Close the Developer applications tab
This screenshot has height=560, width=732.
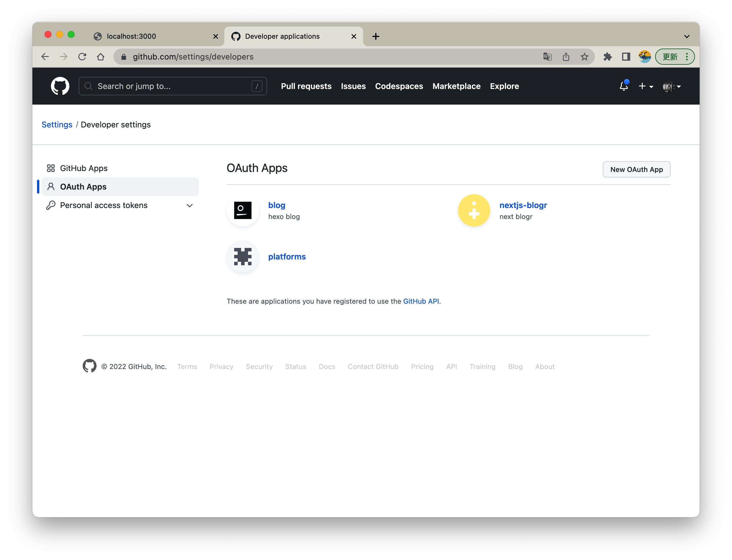[x=354, y=36]
